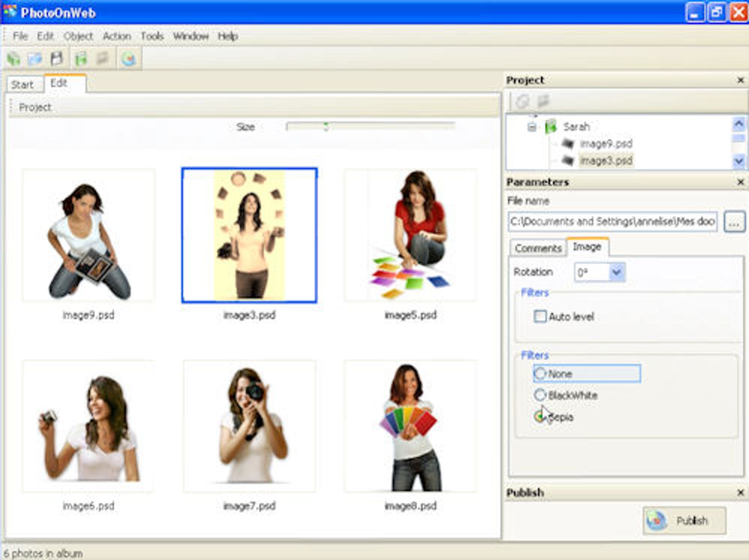
Task: Minimize the PhotoOnWeb window
Action: tap(695, 12)
